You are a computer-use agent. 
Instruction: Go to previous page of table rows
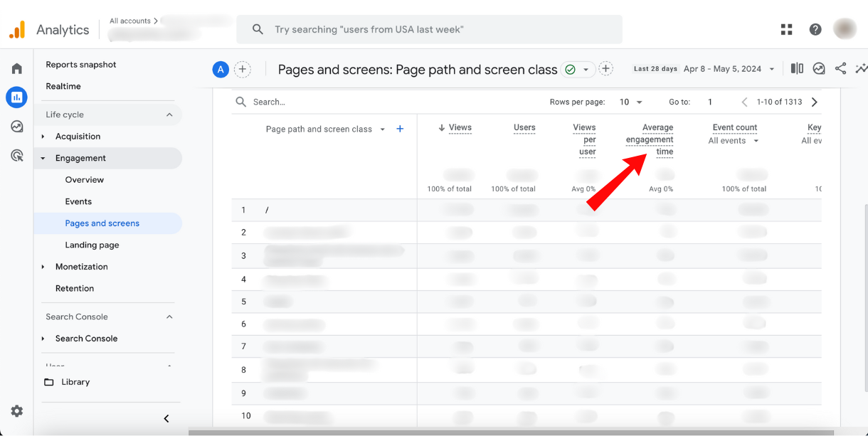coord(745,102)
